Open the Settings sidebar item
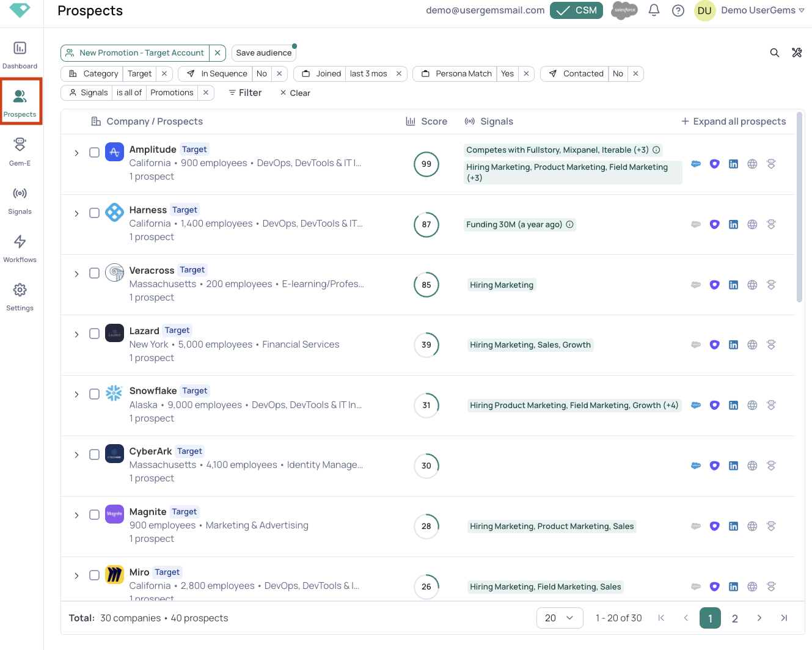The width and height of the screenshot is (812, 650). tap(20, 296)
